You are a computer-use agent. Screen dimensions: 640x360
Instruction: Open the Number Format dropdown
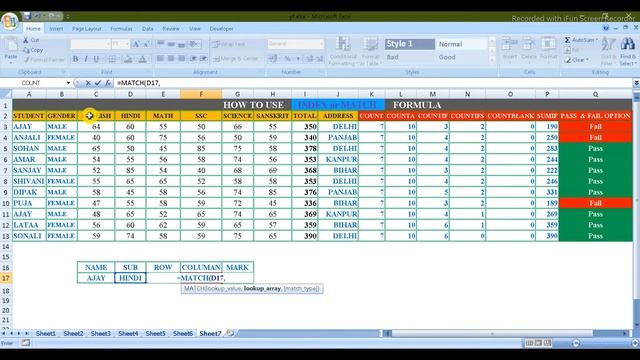pos(321,44)
